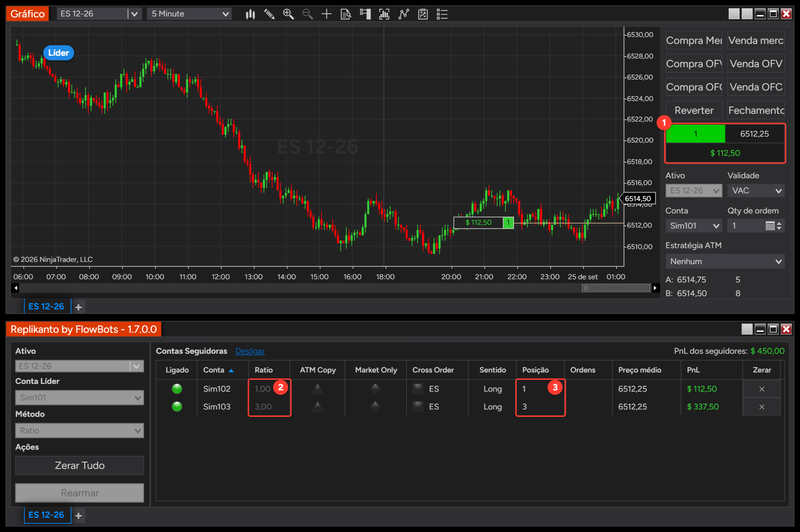Toggle Market Only for Sim102
Viewport: 800px width, 532px height.
pyautogui.click(x=376, y=389)
